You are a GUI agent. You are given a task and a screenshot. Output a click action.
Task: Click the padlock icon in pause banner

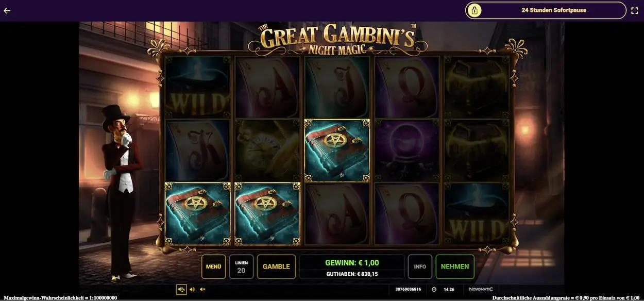click(x=474, y=10)
